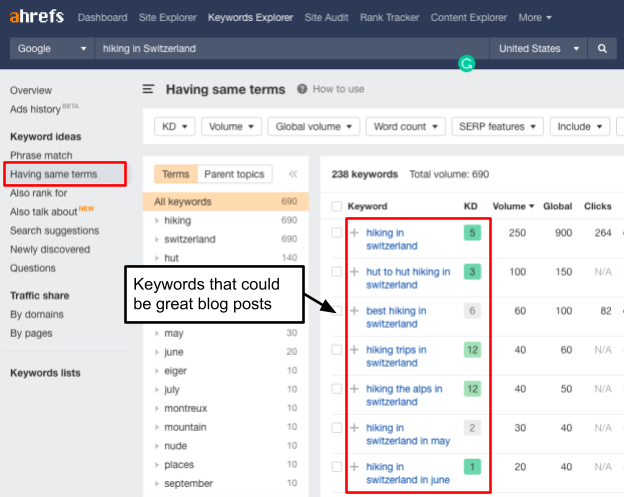Click the Ahrefs logo
The height and width of the screenshot is (497, 624).
point(36,17)
